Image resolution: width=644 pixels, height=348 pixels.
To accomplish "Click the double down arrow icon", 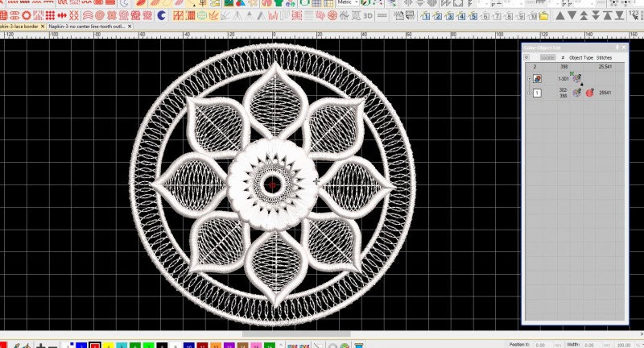I will pos(596,16).
